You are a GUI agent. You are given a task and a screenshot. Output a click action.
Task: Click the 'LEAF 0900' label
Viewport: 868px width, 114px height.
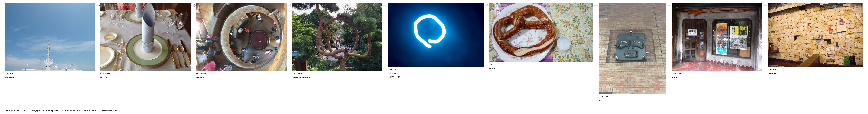point(677,73)
